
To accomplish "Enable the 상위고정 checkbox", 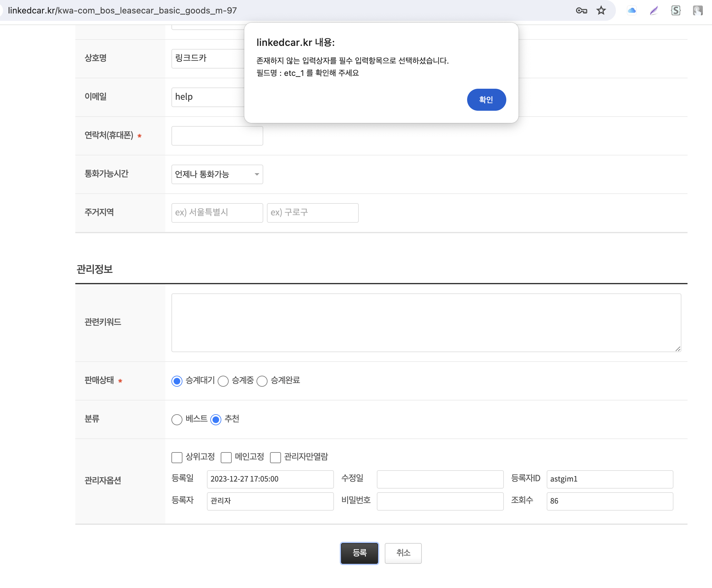I will [177, 458].
